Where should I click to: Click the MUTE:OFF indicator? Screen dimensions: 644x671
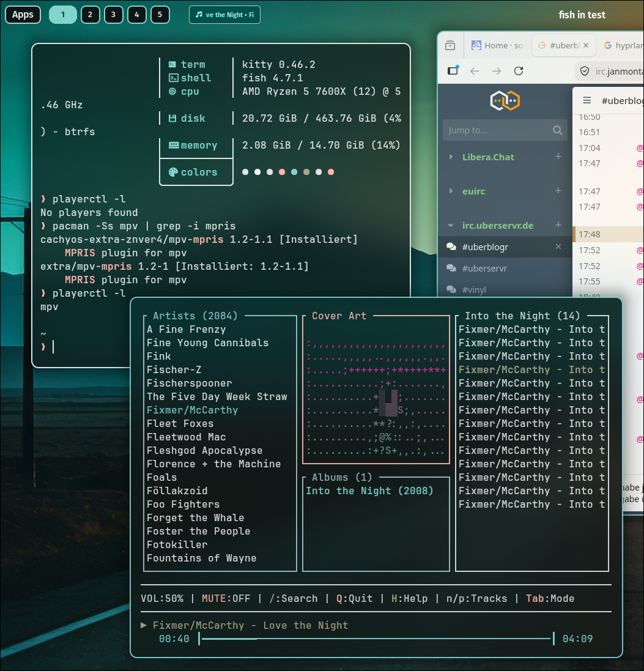pyautogui.click(x=226, y=598)
